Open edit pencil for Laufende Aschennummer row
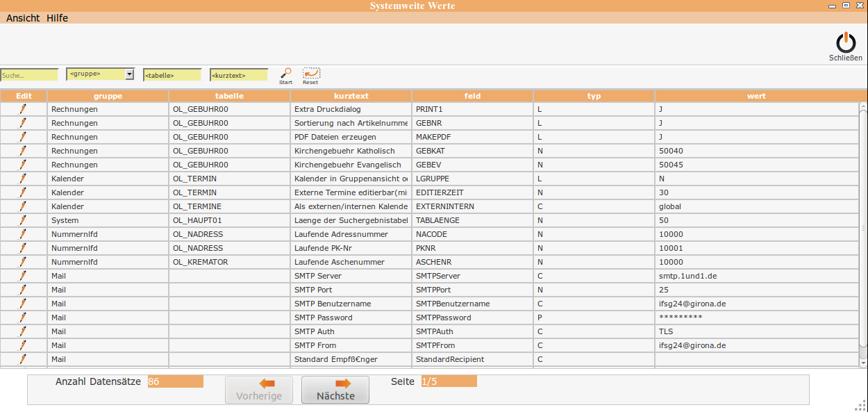 23,262
